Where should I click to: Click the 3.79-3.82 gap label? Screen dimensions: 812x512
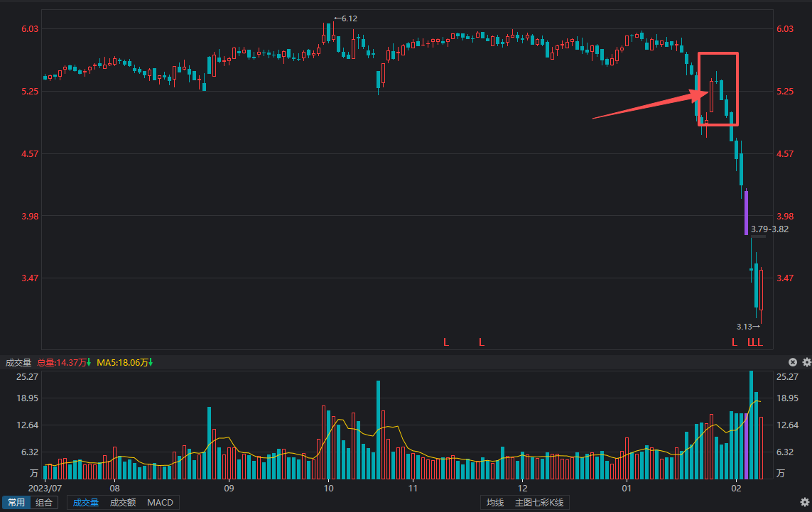(769, 229)
